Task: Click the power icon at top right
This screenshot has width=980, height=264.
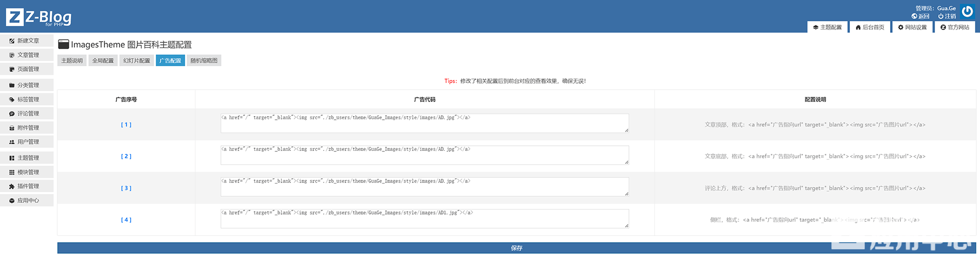Action: (x=967, y=11)
